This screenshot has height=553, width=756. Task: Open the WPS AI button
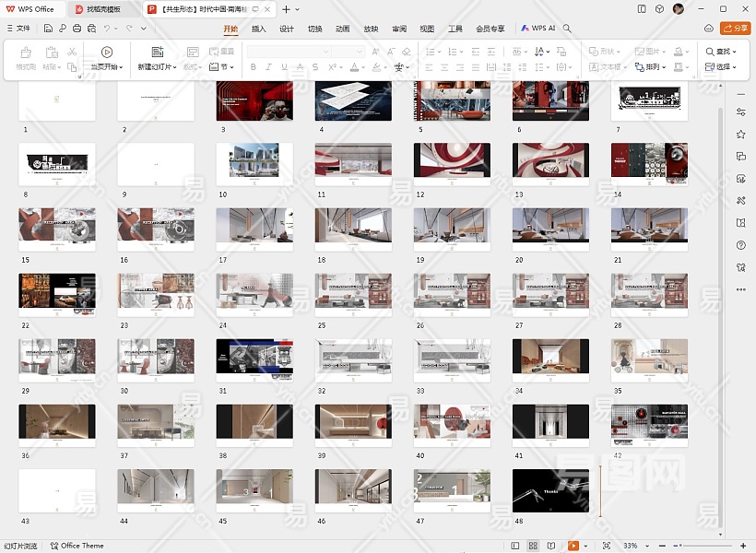(x=539, y=29)
